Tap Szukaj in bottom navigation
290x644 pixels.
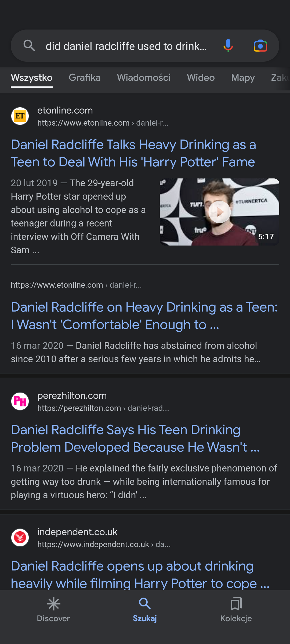coord(145,610)
